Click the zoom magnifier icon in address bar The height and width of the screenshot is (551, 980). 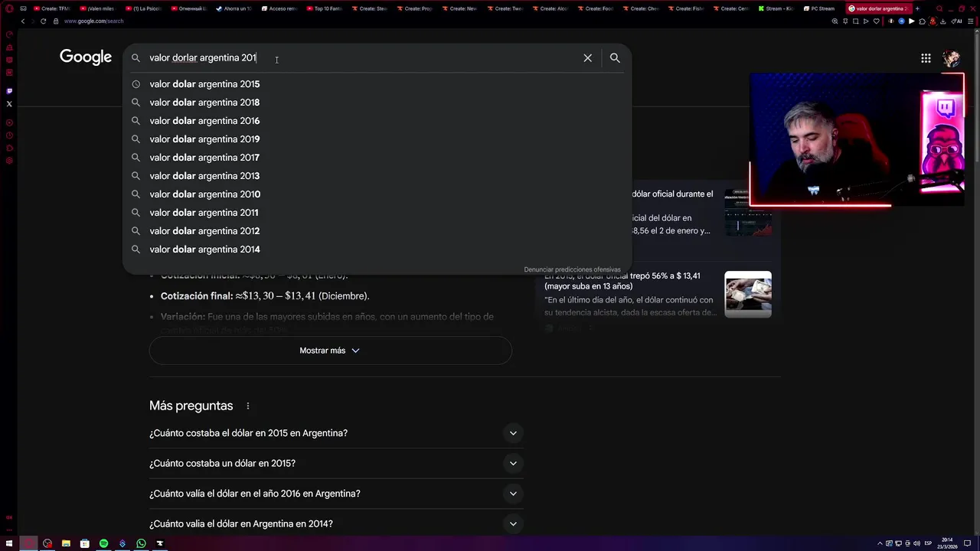(835, 21)
